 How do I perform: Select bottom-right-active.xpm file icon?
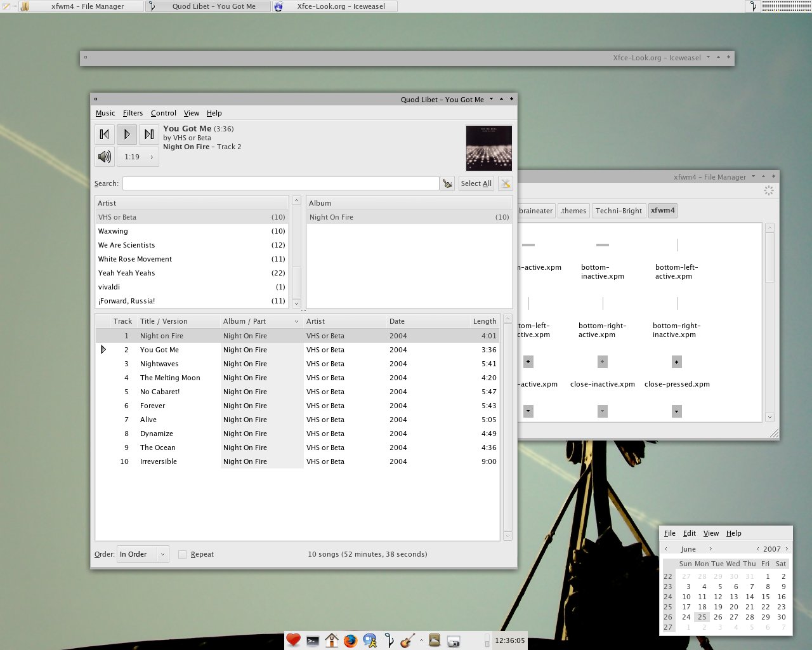point(603,303)
